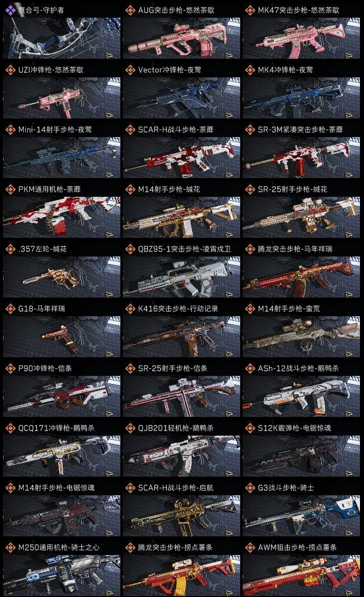
Task: Click the orange icon beside .357左轮-绒花
Action: coord(11,249)
